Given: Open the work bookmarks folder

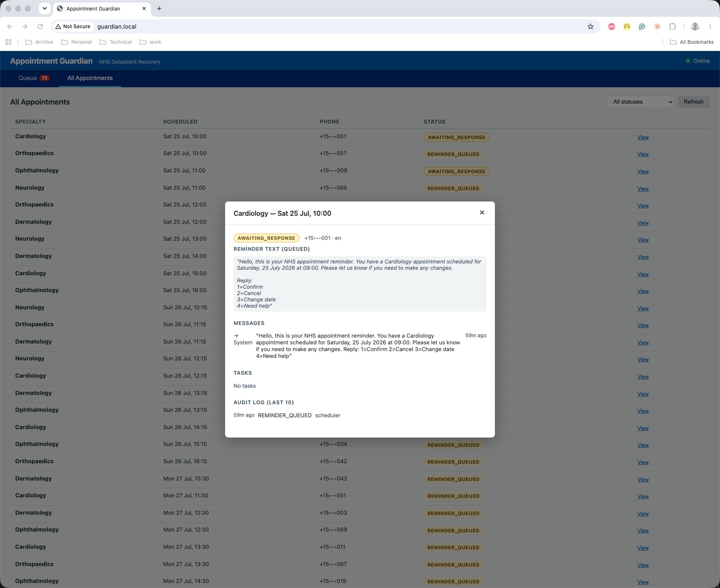Looking at the screenshot, I should coord(150,42).
